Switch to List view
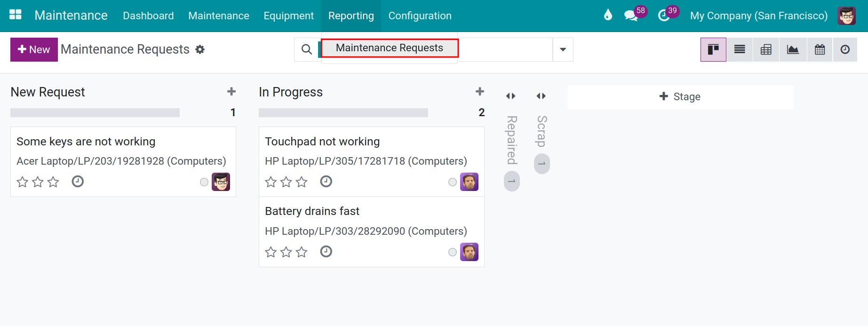868x326 pixels. (x=740, y=49)
